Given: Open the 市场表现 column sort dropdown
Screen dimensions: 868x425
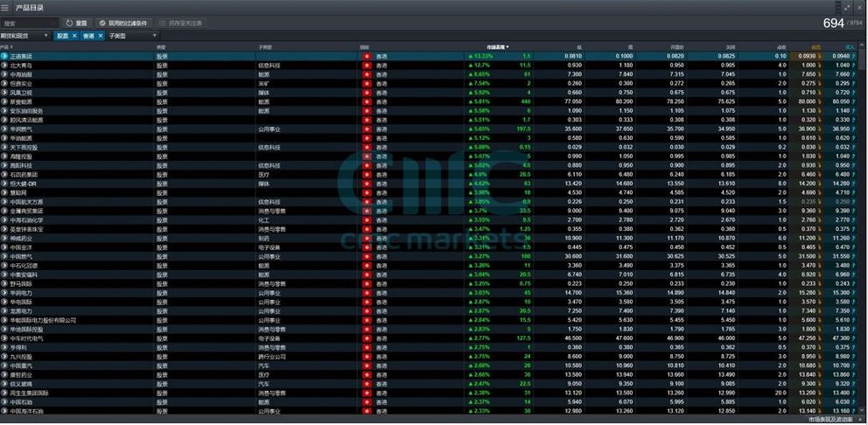Looking at the screenshot, I should point(498,47).
